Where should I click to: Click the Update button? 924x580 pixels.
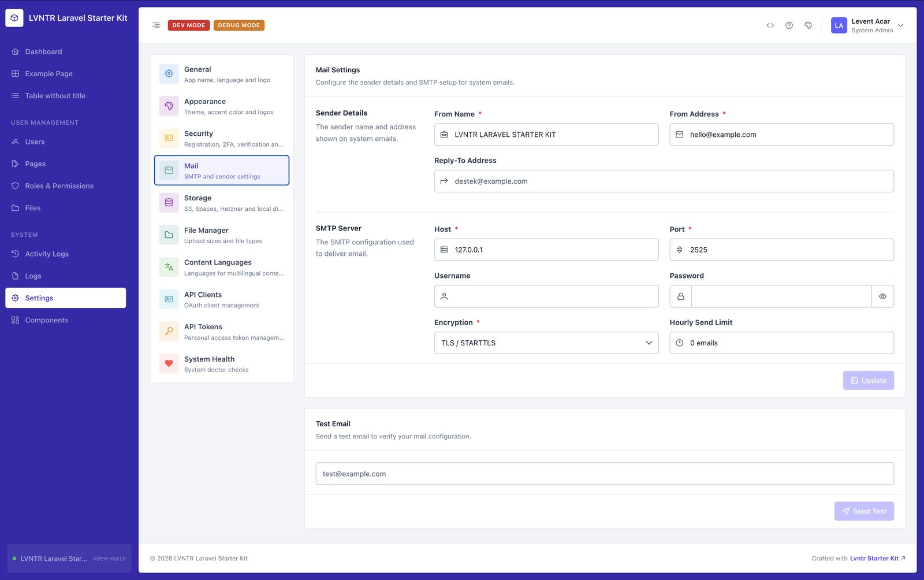(868, 380)
